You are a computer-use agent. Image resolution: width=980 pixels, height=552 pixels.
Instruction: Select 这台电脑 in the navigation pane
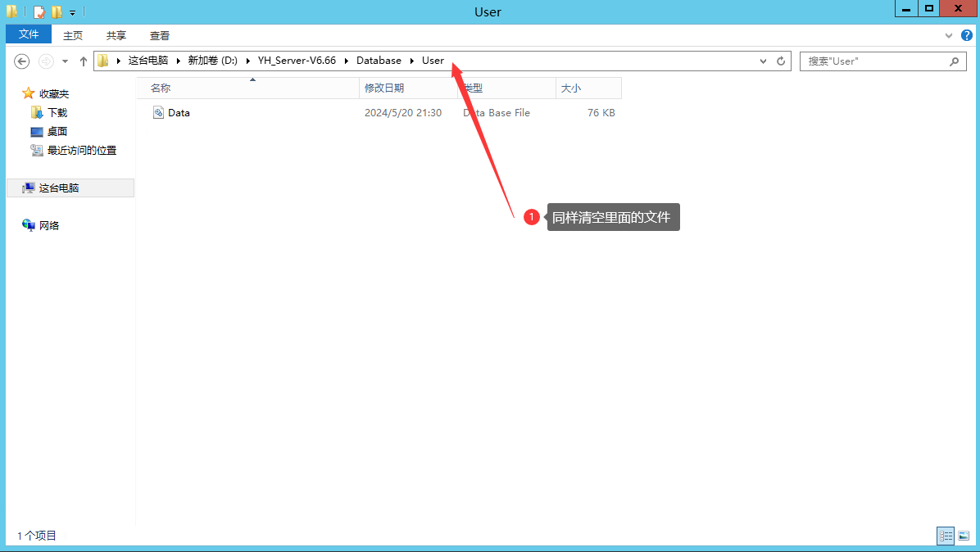59,188
